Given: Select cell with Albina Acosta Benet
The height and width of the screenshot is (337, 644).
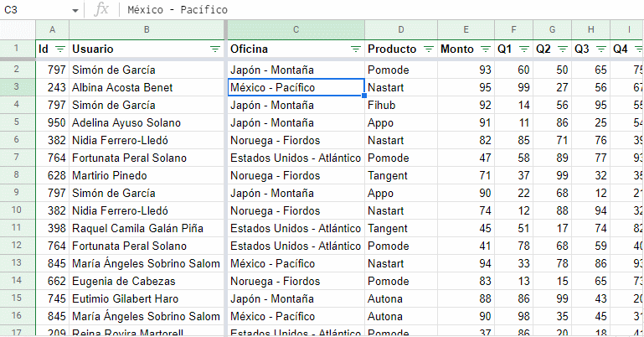Looking at the screenshot, I should [147, 87].
